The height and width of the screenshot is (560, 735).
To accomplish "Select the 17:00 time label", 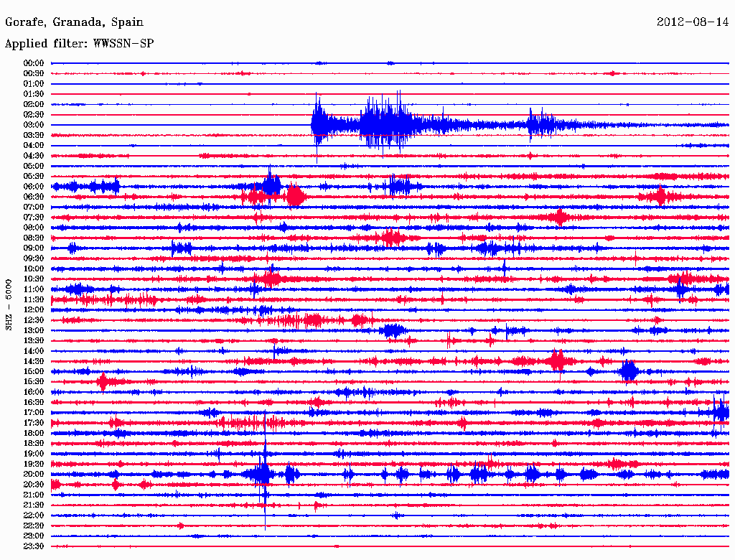I will point(33,413).
